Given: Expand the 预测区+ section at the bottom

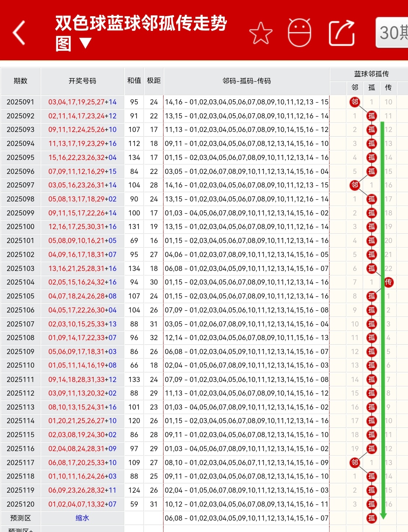Looking at the screenshot, I should [20, 531].
